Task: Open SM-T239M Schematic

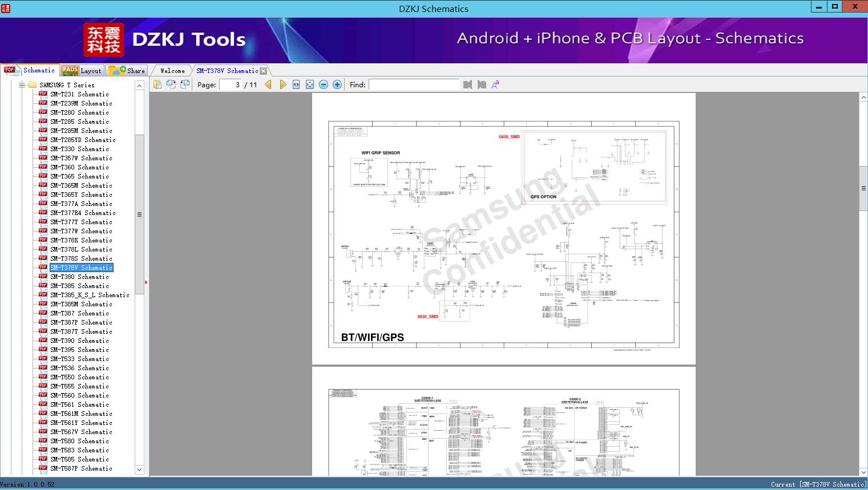Action: point(81,103)
